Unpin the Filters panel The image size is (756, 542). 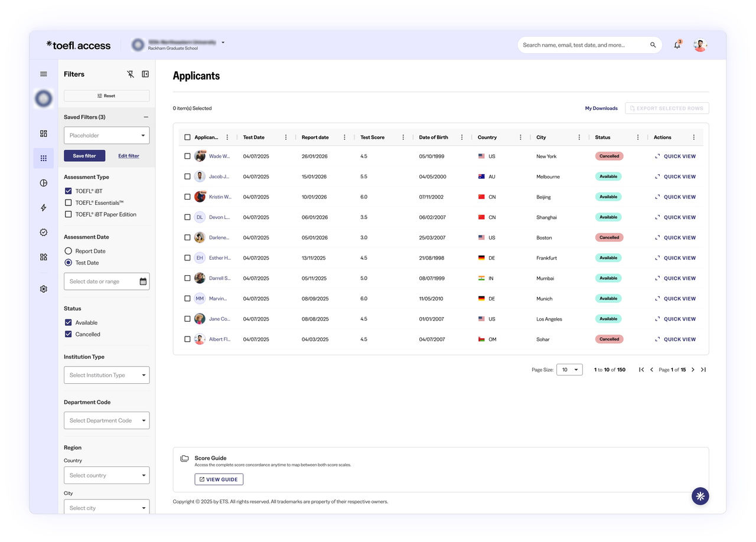(131, 74)
